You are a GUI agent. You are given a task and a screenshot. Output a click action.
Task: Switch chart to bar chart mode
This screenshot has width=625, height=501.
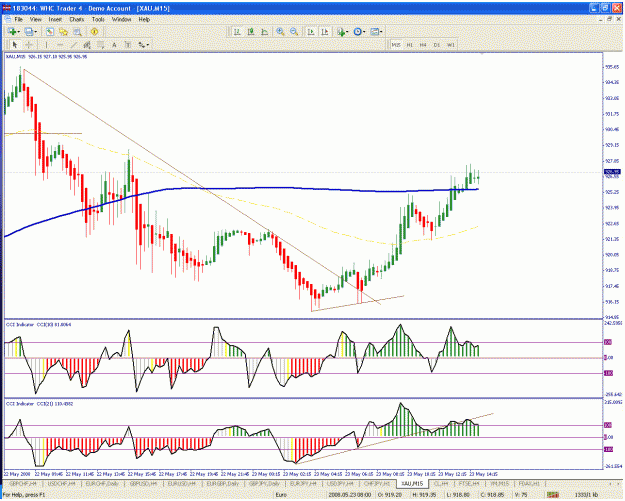(237, 32)
